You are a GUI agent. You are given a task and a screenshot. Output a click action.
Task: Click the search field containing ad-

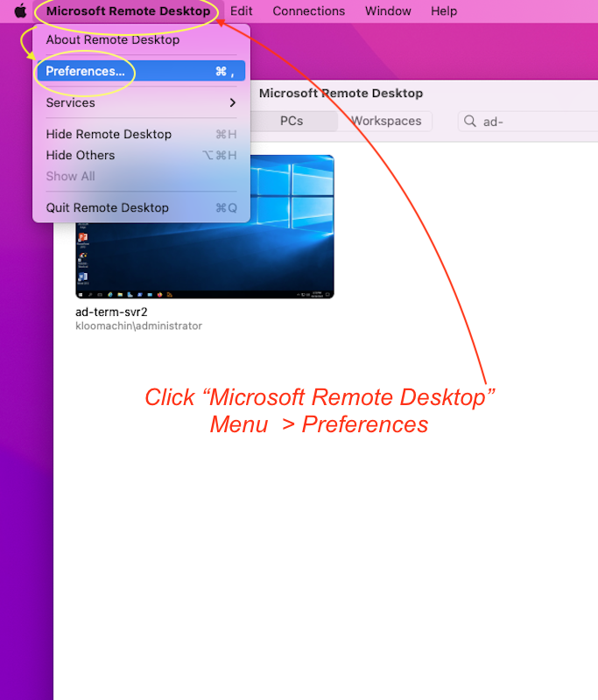(x=528, y=122)
